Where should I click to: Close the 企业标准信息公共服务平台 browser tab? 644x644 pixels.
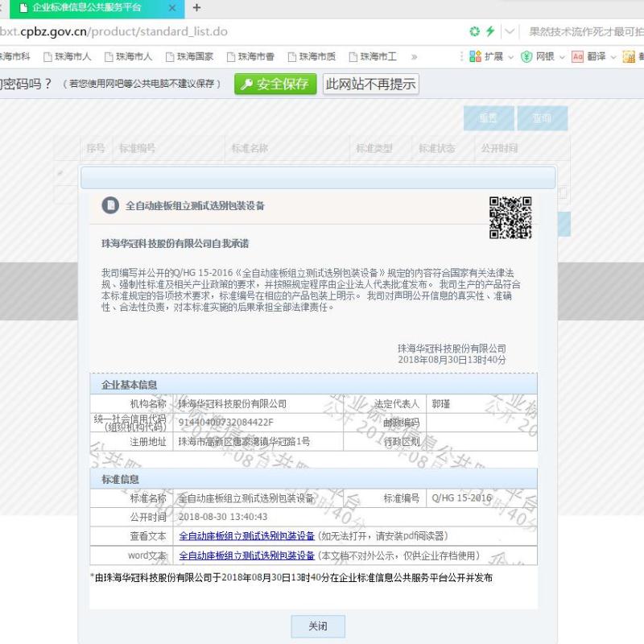click(172, 8)
